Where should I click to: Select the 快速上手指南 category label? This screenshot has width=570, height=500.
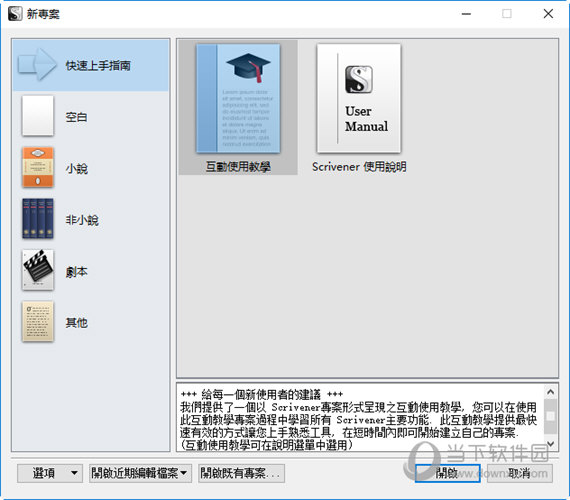click(98, 65)
